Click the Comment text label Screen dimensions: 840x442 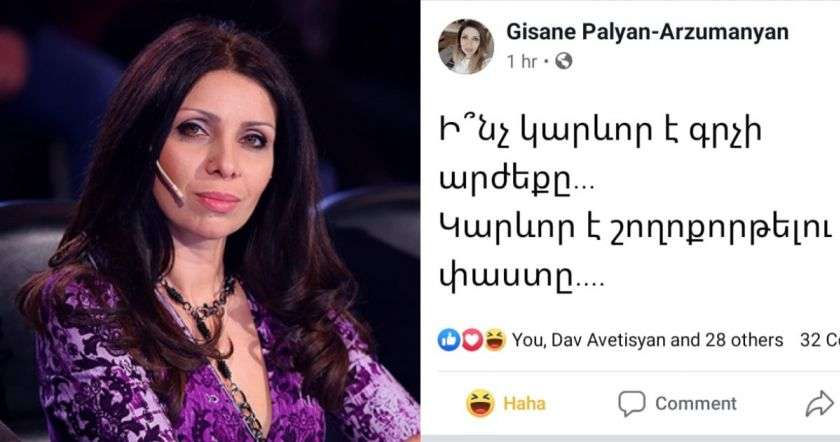coord(696,403)
